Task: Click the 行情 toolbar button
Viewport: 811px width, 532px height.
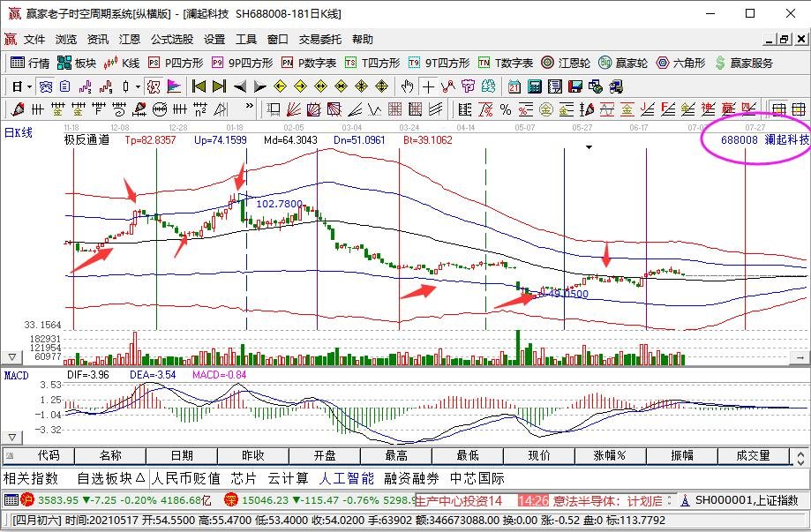Action: (30, 63)
